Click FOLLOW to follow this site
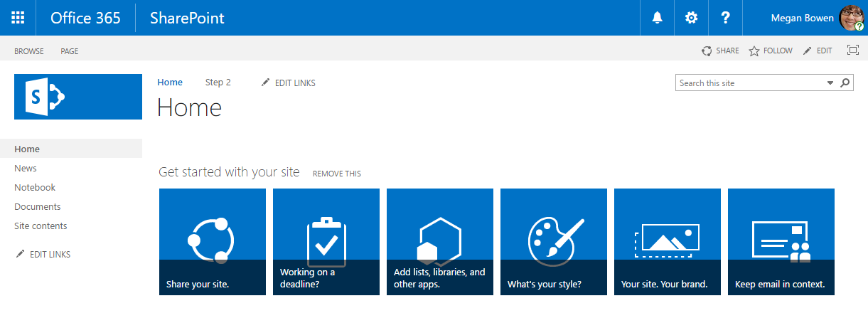 (x=771, y=51)
